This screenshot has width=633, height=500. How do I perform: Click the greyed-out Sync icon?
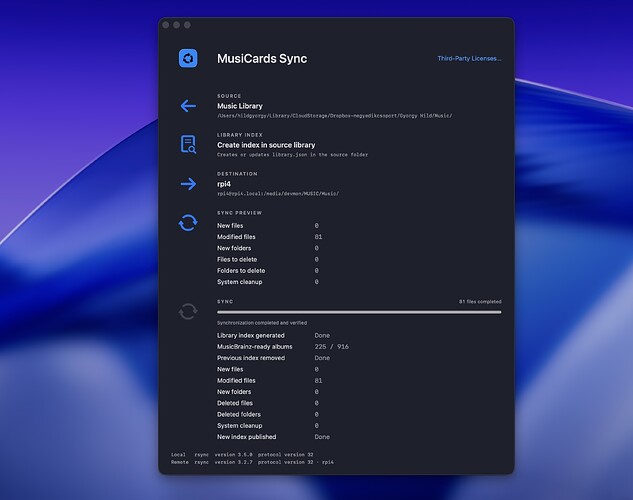188,312
